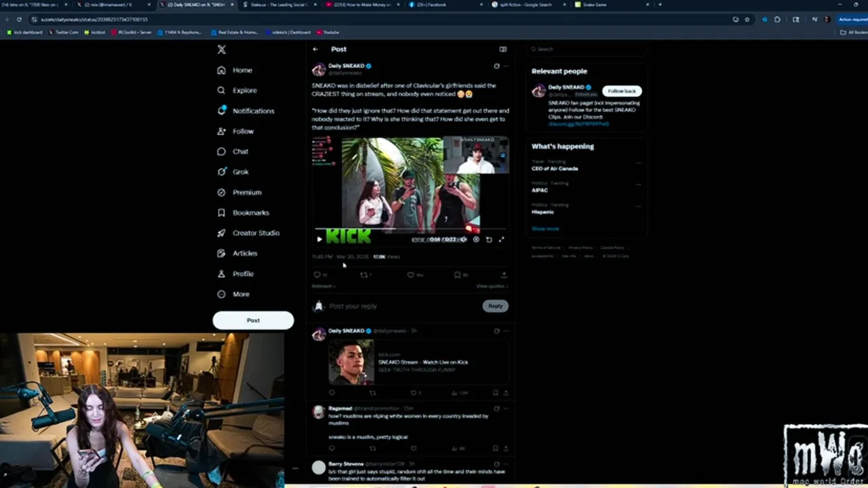Open Daily SNEAKO avatar on main post
Screen dimensions: 868x488
(x=318, y=69)
